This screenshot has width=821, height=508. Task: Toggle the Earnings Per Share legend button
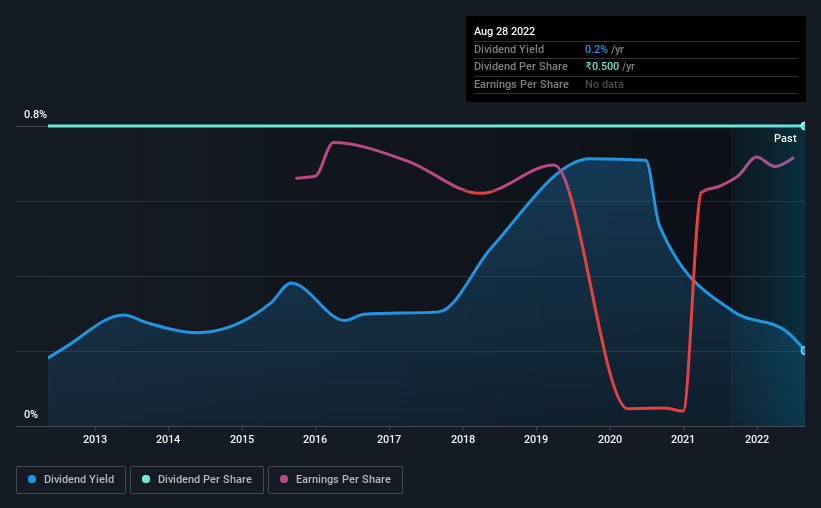point(335,480)
